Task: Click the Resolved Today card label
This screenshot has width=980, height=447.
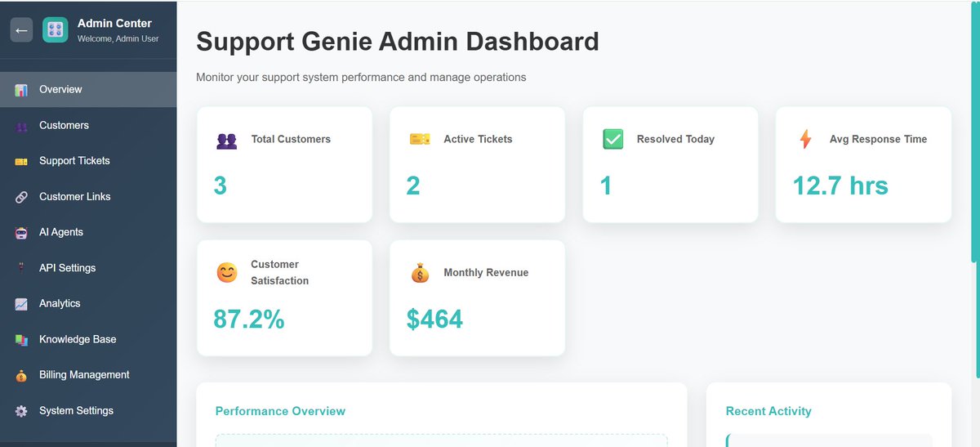Action: [675, 139]
